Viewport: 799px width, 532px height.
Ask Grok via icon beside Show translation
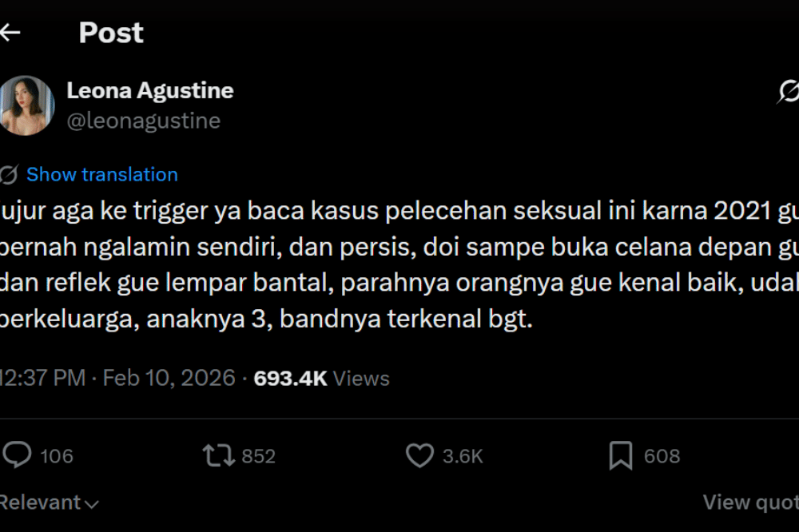(8, 174)
